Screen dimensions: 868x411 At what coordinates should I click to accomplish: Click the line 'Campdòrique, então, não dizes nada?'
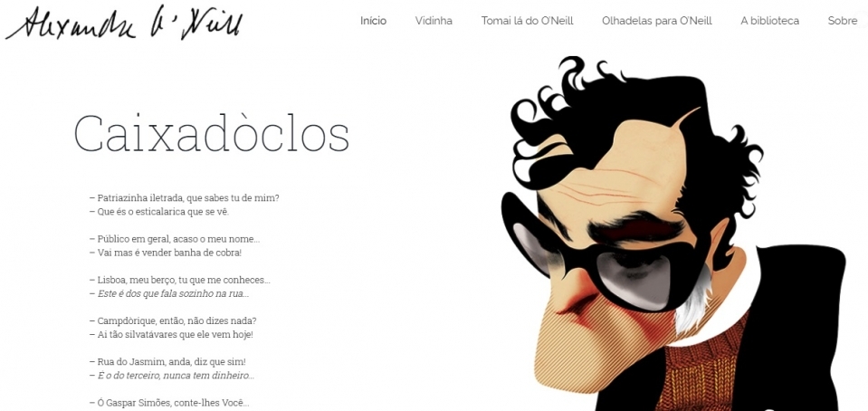point(173,320)
